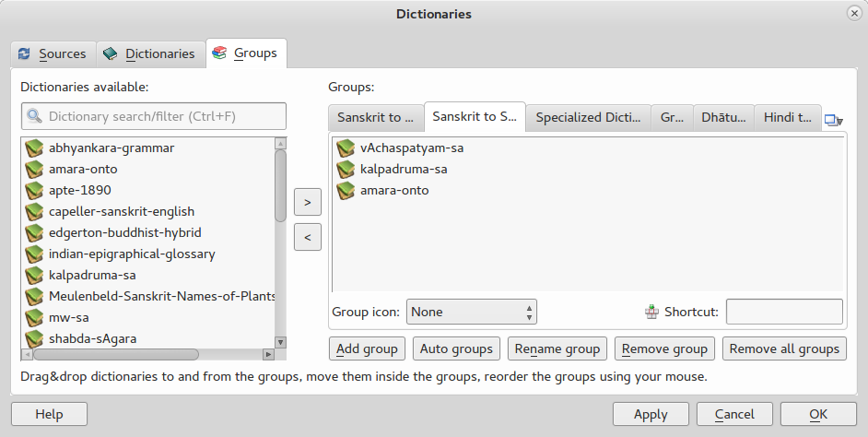Click the apte-1890 dictionary book icon

coord(34,190)
